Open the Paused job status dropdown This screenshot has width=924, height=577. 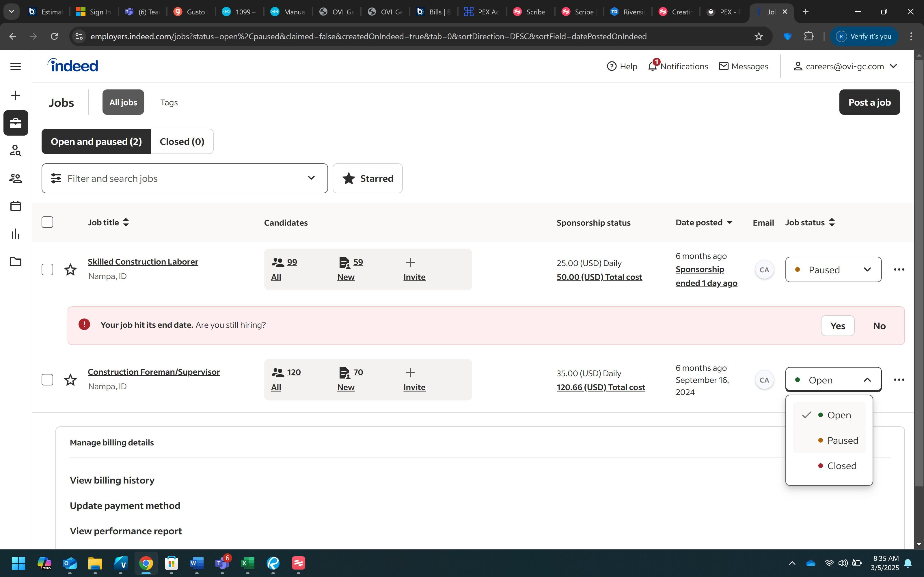pos(833,270)
